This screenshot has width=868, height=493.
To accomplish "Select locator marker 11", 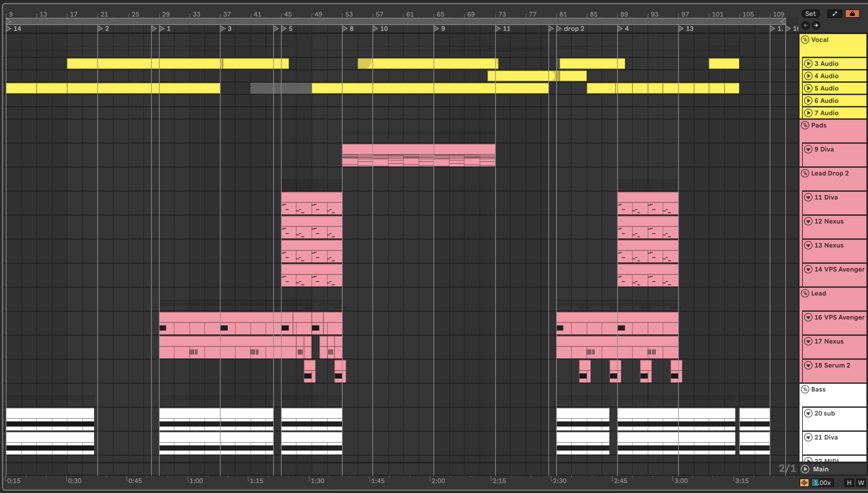I will point(503,29).
